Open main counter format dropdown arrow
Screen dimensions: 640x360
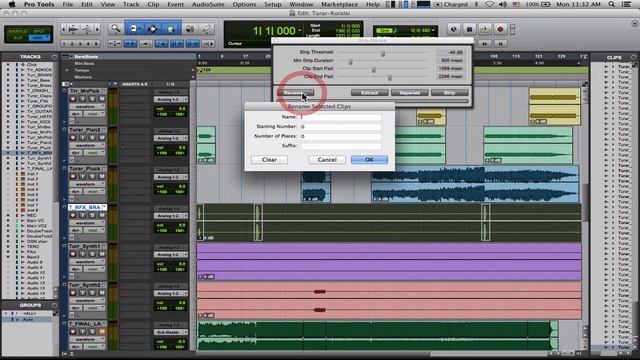pyautogui.click(x=300, y=31)
